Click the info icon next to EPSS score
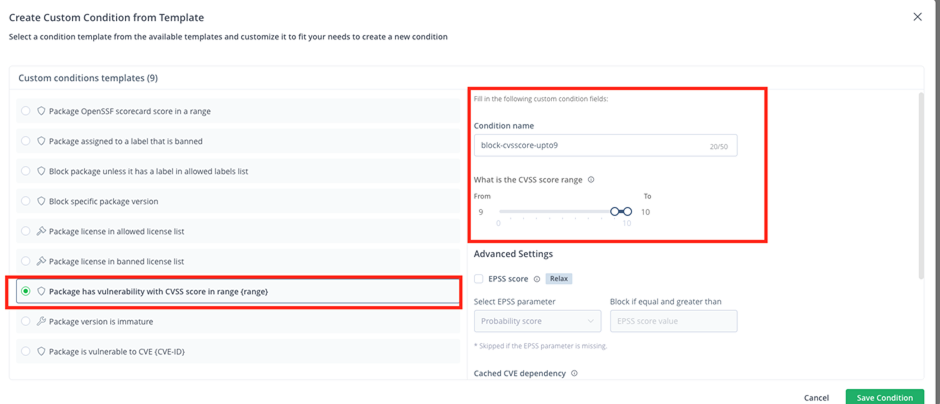The height and width of the screenshot is (404, 940). [x=538, y=279]
